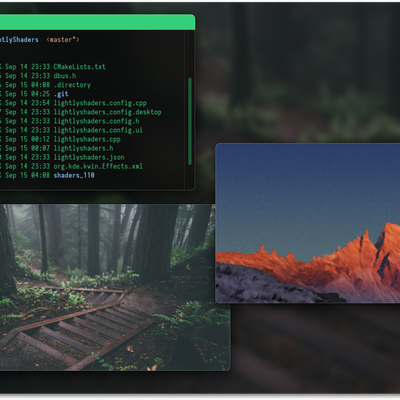Image resolution: width=400 pixels, height=400 pixels.
Task: Click the <master*> git branch indicator
Action: pos(63,40)
